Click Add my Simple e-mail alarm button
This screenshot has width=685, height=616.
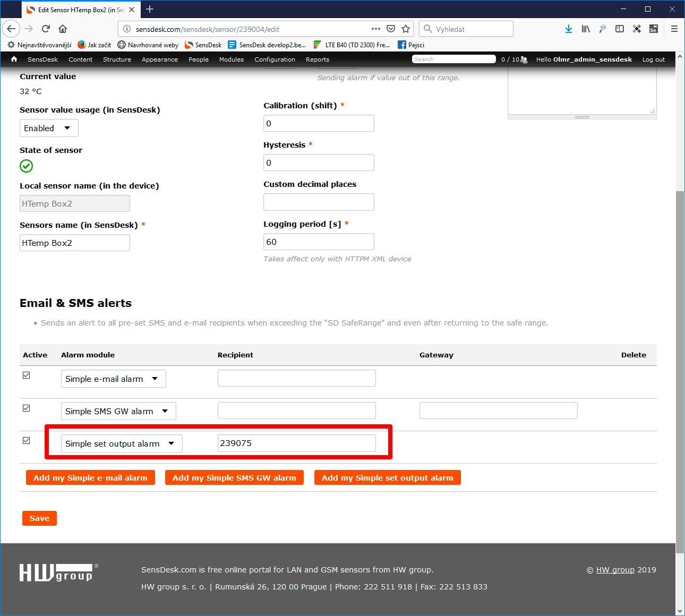[x=90, y=477]
